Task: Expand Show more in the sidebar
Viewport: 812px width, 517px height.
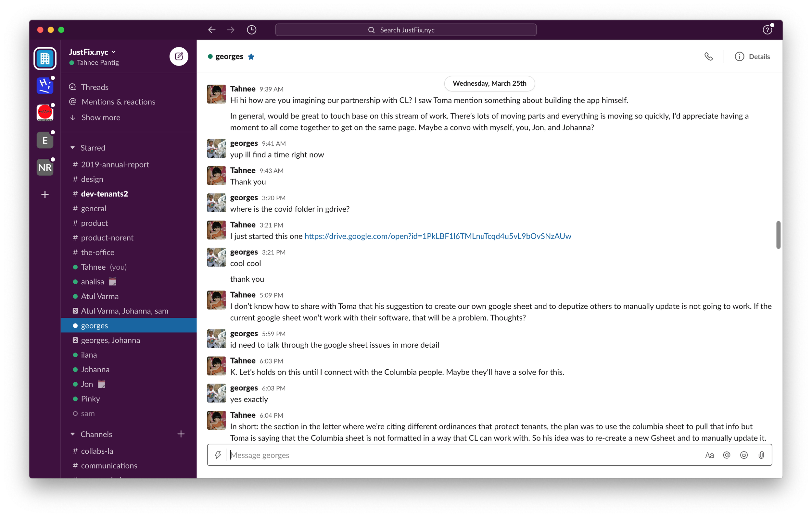Action: [100, 117]
